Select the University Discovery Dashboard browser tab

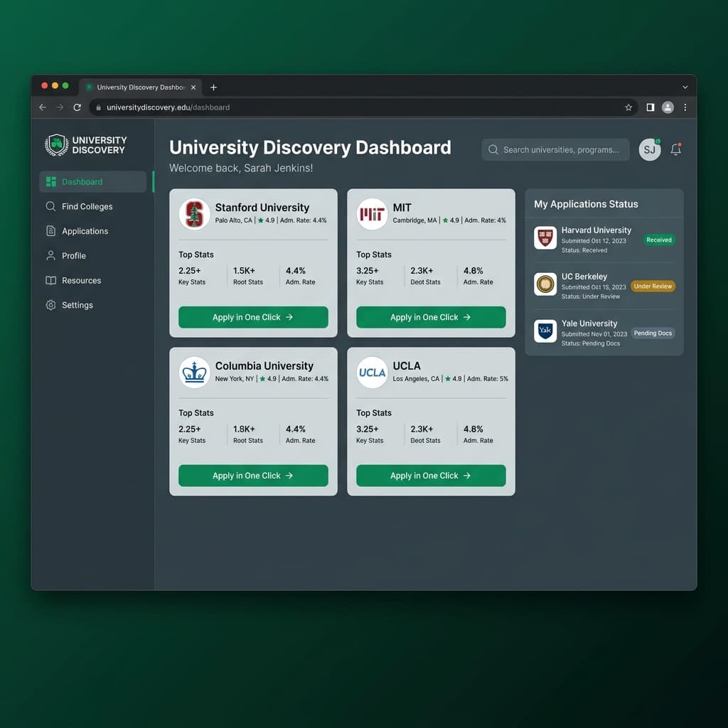click(x=140, y=87)
